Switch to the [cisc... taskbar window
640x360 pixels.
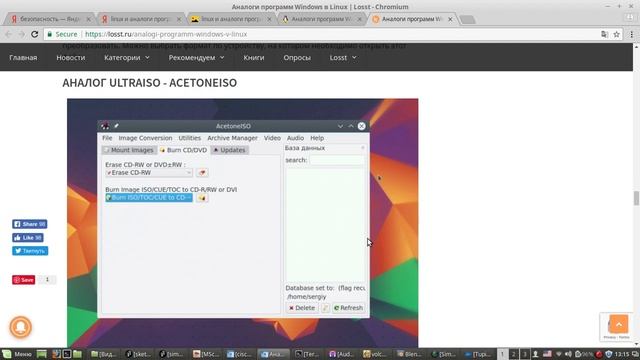pos(240,354)
